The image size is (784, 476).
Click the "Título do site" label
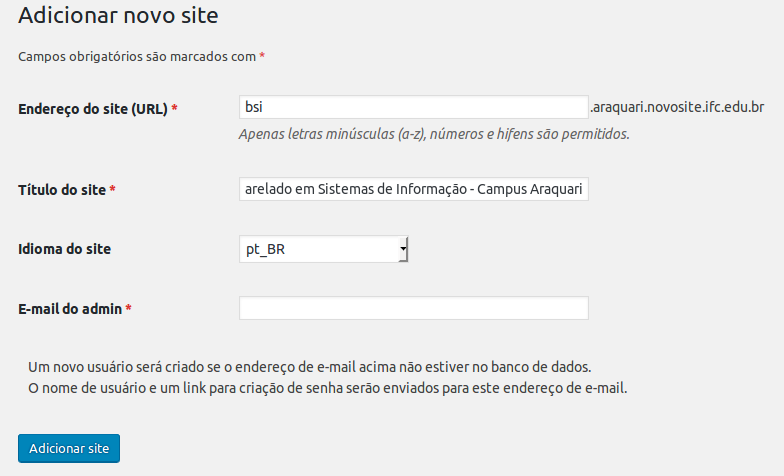62,190
